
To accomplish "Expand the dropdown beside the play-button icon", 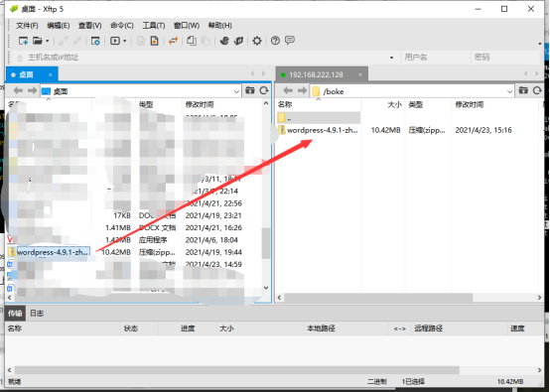I will tap(124, 41).
